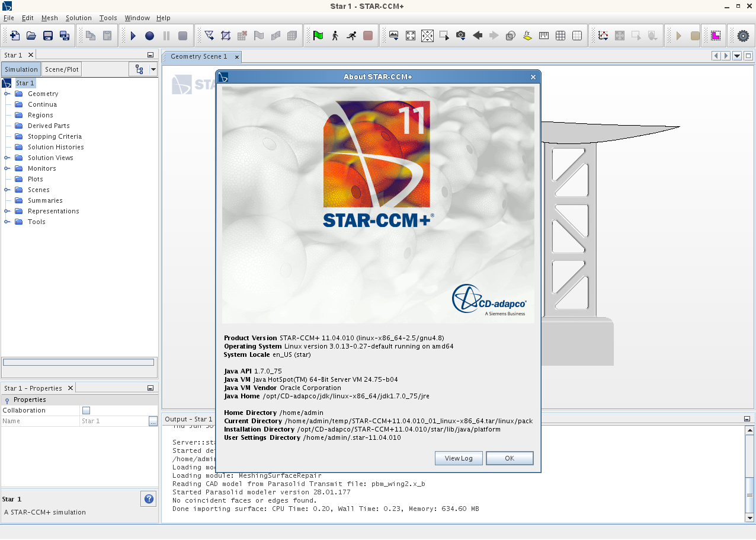Click the dark grid table toolbar icon
This screenshot has height=540, width=756.
(560, 36)
